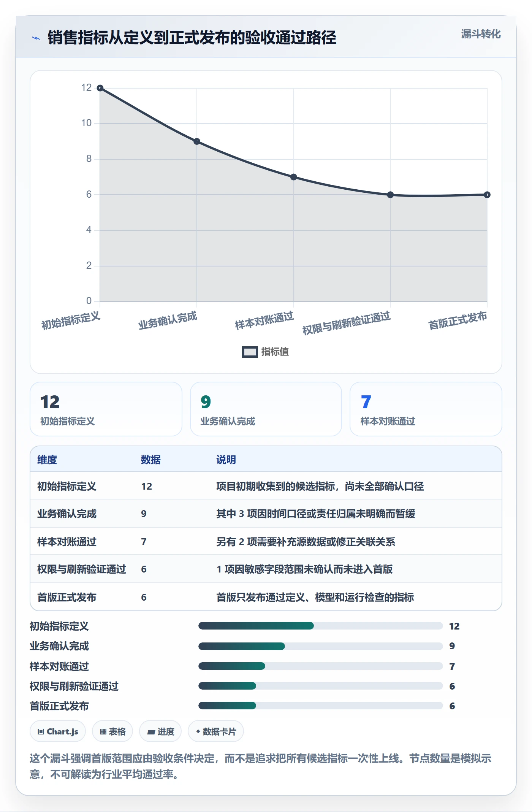Image resolution: width=532 pixels, height=812 pixels.
Task: Click the 样本对账通过 progress bar
Action: (321, 666)
